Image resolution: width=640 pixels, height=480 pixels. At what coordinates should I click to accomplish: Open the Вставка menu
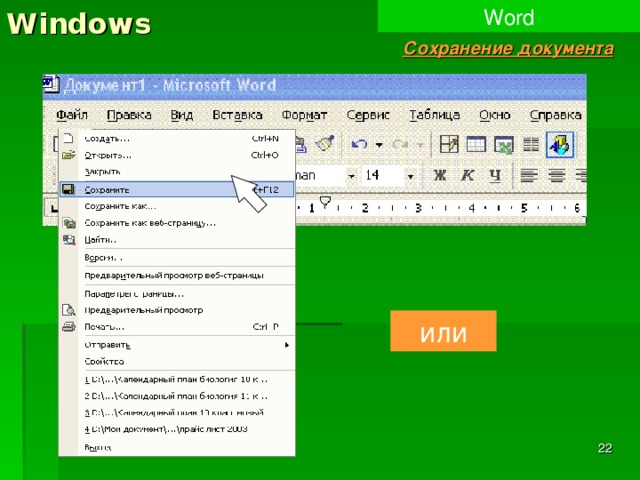[x=237, y=115]
